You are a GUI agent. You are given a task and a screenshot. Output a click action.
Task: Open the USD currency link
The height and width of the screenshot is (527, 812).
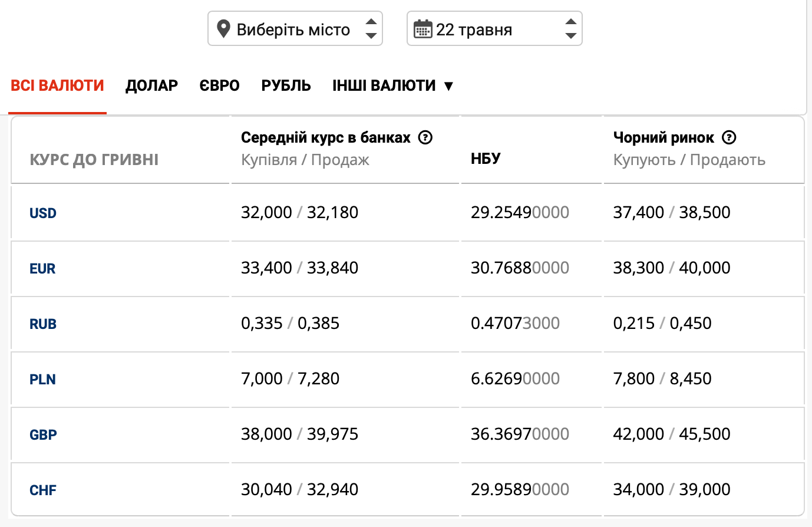pyautogui.click(x=43, y=213)
